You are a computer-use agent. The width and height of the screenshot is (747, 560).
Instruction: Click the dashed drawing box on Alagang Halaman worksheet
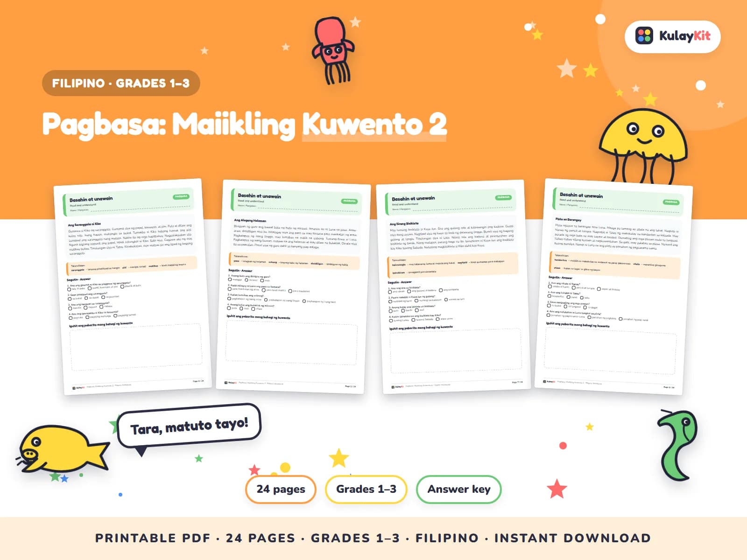292,343
